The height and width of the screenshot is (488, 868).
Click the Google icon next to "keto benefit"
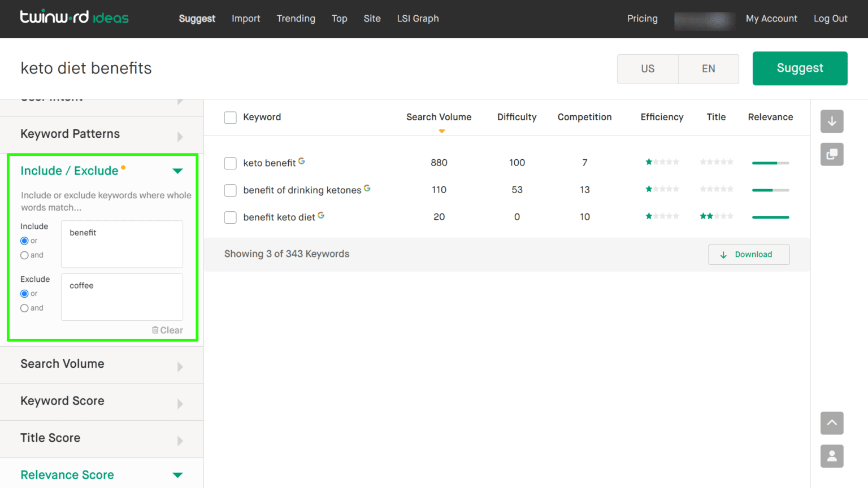(x=301, y=160)
